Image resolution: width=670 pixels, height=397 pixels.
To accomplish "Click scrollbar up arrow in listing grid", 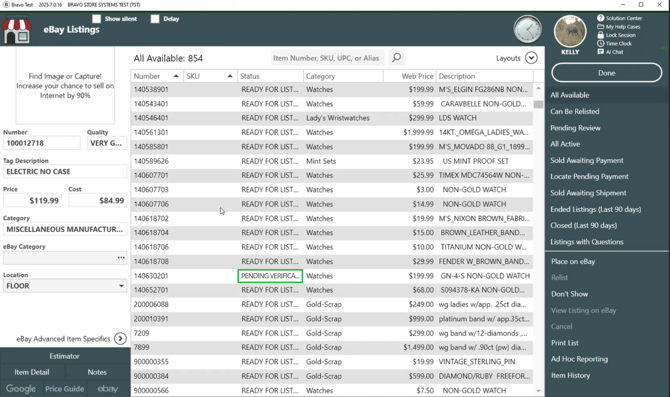I will click(538, 88).
